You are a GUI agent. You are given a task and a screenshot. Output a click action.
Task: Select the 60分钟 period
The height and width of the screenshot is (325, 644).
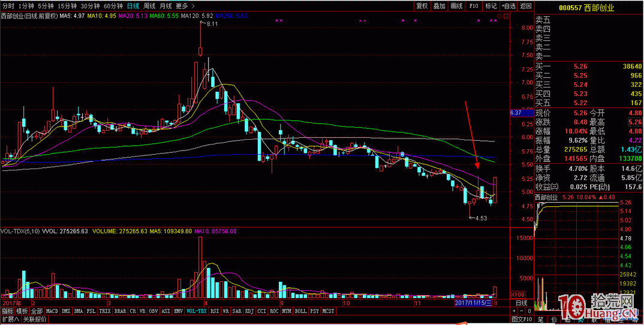point(113,6)
